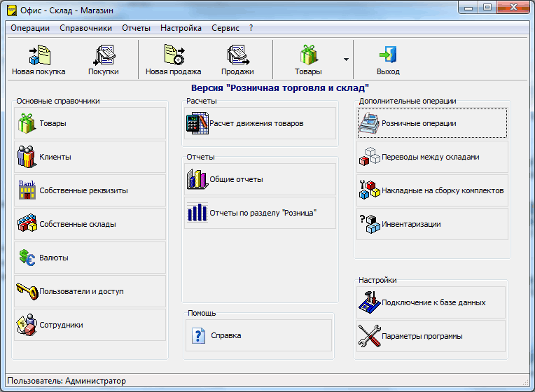Image resolution: width=535 pixels, height=392 pixels.
Task: Click the Новая продажа toolbar icon
Action: (173, 55)
